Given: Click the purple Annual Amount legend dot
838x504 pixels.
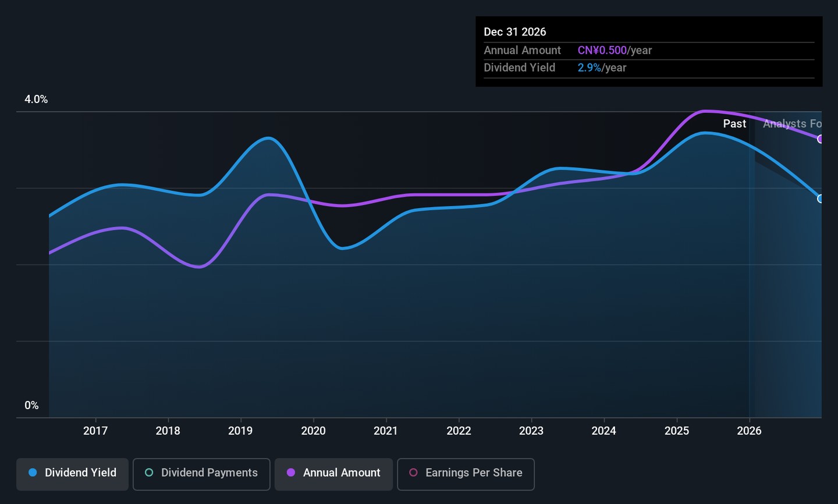Looking at the screenshot, I should tap(291, 473).
